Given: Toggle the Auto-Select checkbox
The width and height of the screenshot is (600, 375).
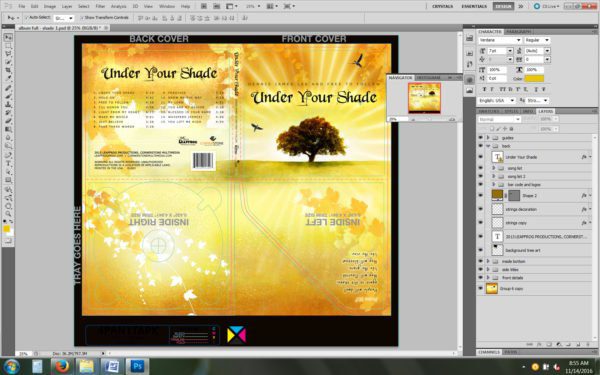Looking at the screenshot, I should pyautogui.click(x=27, y=18).
